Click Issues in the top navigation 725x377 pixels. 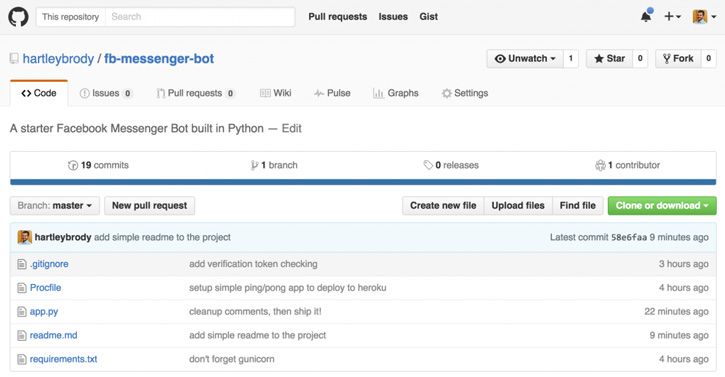[x=393, y=17]
